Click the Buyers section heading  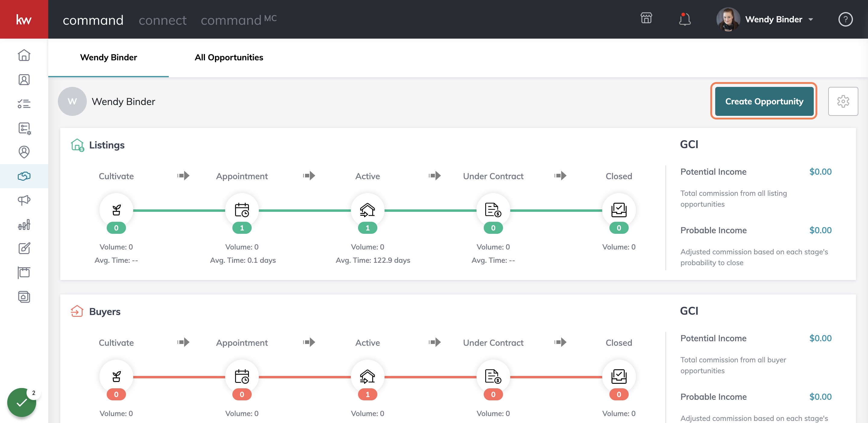tap(105, 311)
